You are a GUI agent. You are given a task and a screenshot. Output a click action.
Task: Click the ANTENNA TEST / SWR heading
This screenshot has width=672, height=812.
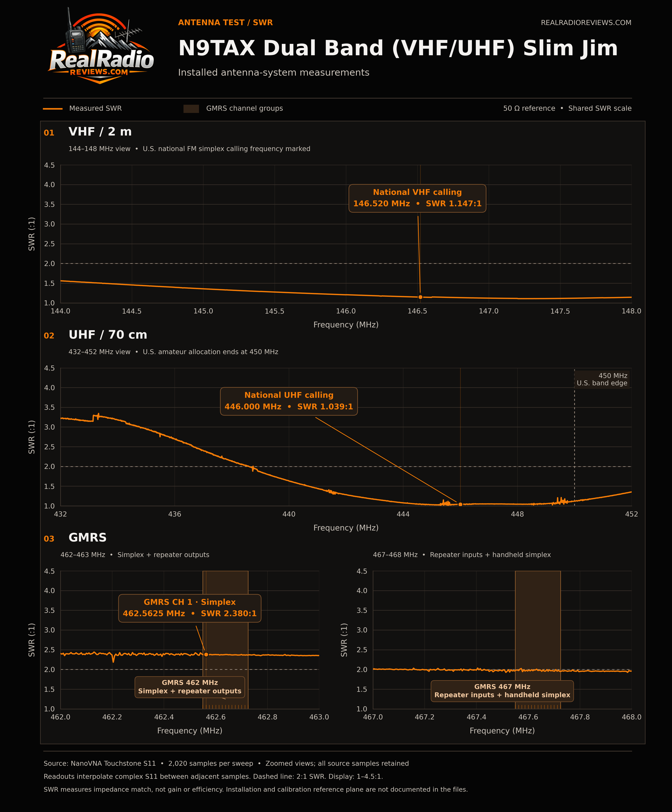(225, 22)
